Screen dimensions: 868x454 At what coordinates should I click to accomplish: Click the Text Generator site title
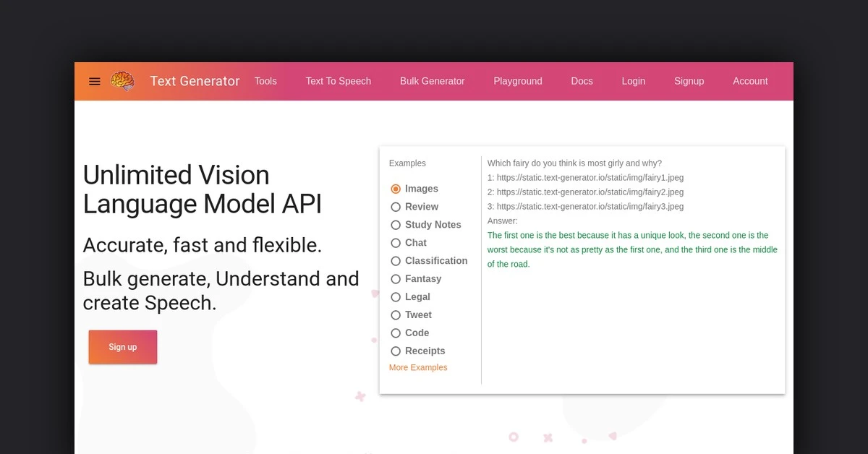195,82
